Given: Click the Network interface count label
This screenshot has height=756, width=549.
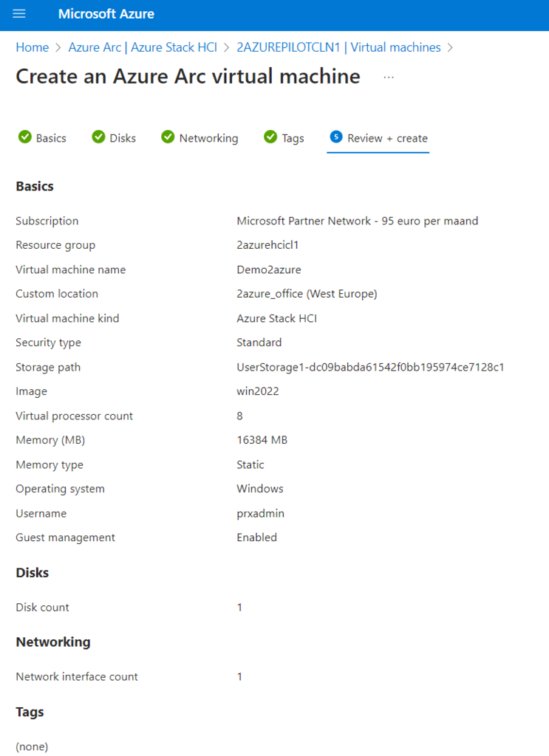Looking at the screenshot, I should tap(77, 677).
